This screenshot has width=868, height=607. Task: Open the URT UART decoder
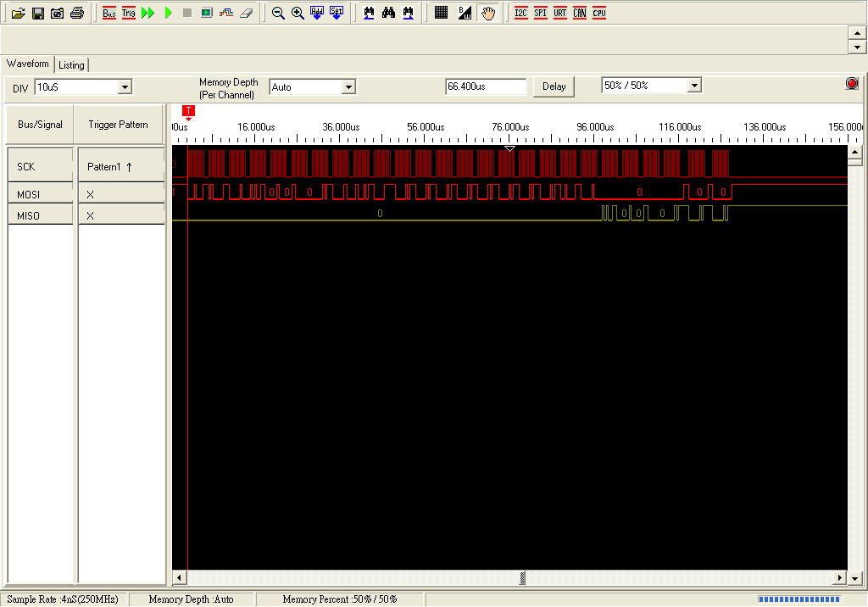pos(560,14)
